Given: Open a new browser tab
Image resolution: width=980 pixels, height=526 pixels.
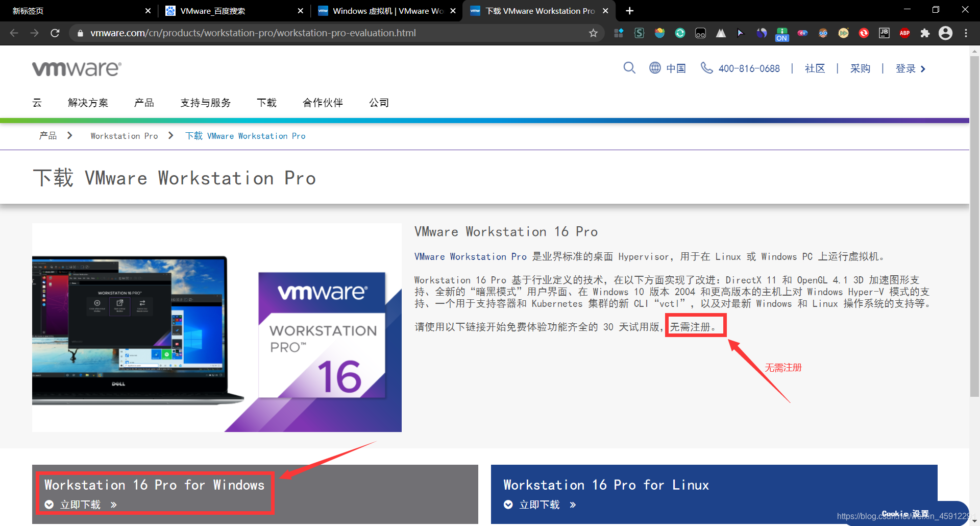Looking at the screenshot, I should click(630, 11).
